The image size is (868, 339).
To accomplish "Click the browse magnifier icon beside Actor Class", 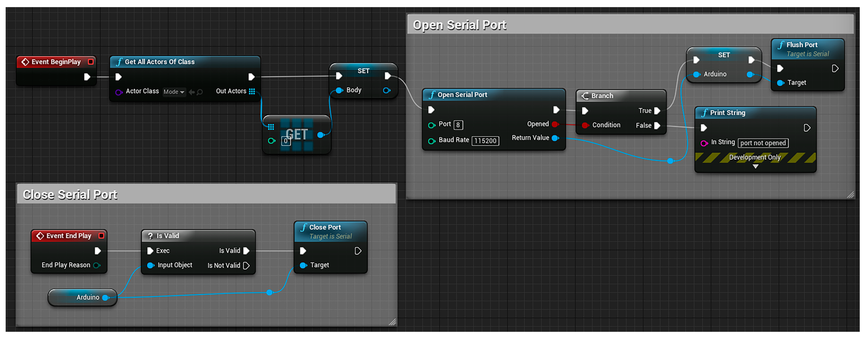I will pyautogui.click(x=200, y=92).
